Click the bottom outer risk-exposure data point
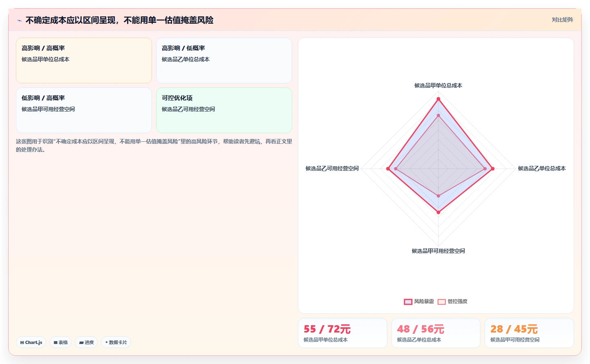 pyautogui.click(x=438, y=212)
